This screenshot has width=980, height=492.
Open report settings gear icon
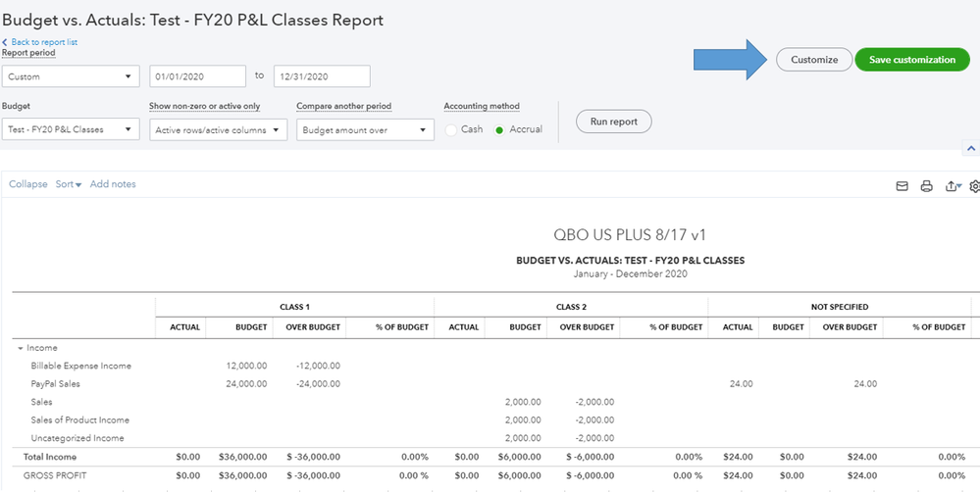pos(974,186)
